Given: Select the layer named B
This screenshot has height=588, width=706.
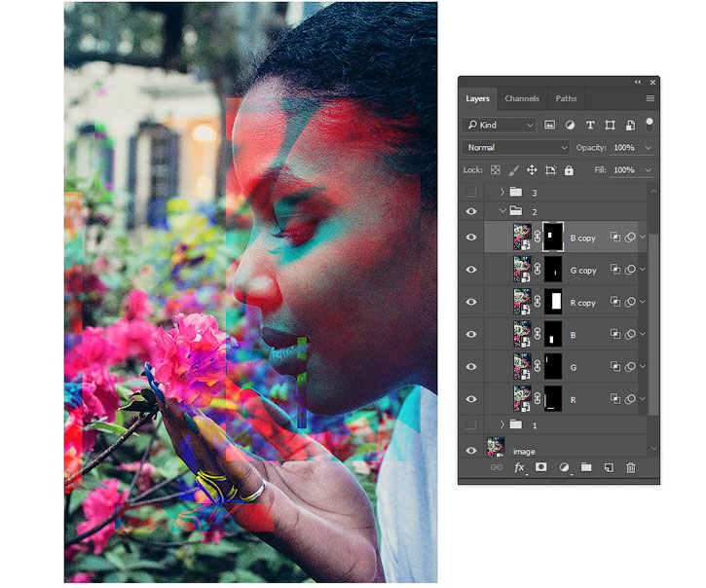Looking at the screenshot, I should (573, 335).
